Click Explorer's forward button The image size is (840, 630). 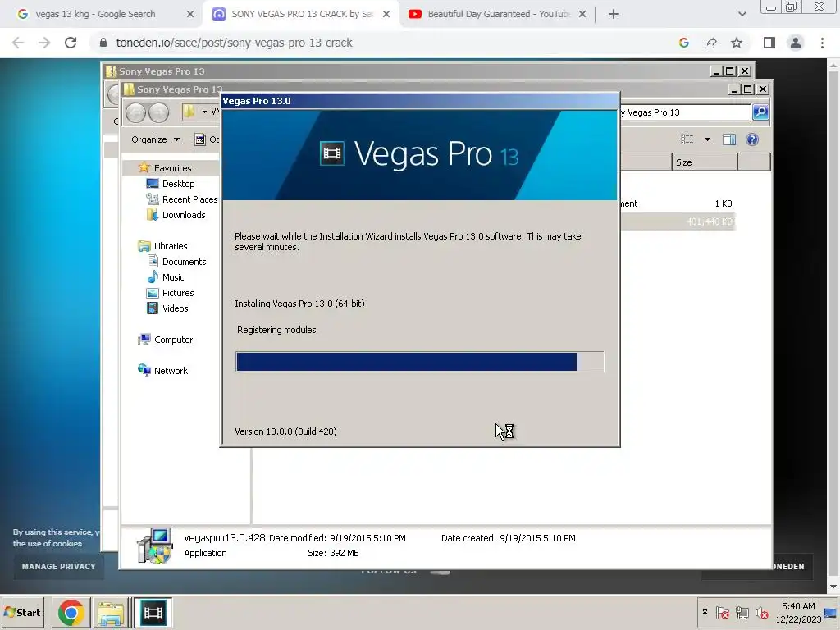(x=158, y=112)
